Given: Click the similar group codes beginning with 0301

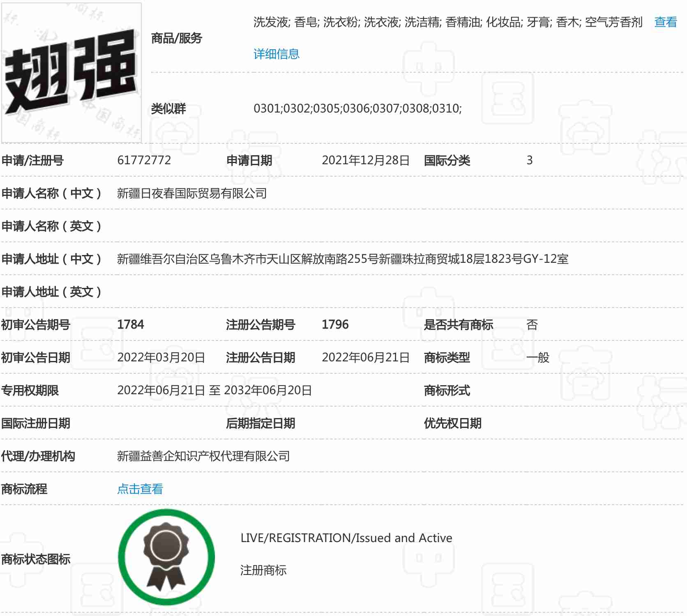Looking at the screenshot, I should (357, 108).
